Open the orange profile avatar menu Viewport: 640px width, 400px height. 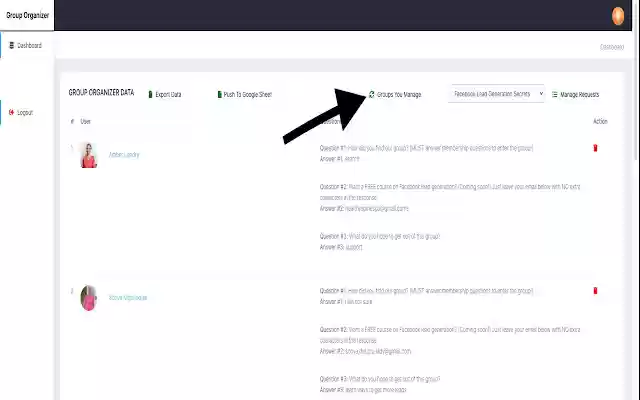[618, 16]
